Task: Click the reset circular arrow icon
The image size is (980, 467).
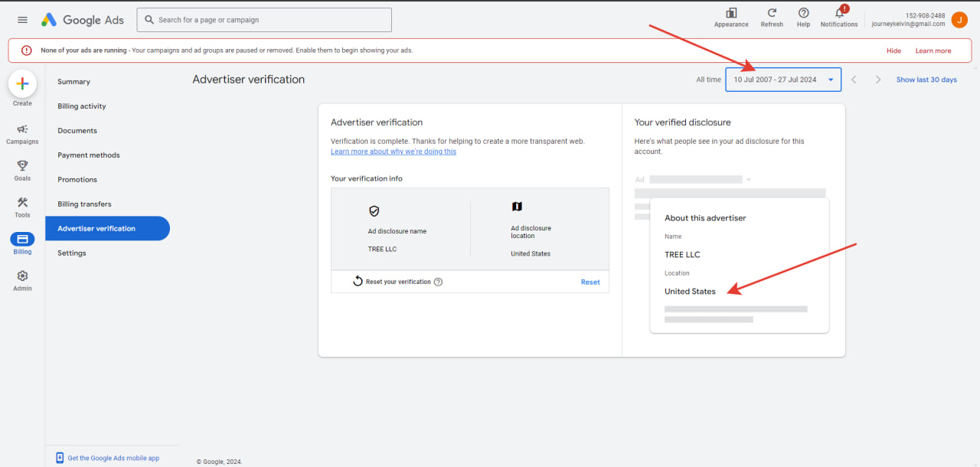Action: point(358,281)
